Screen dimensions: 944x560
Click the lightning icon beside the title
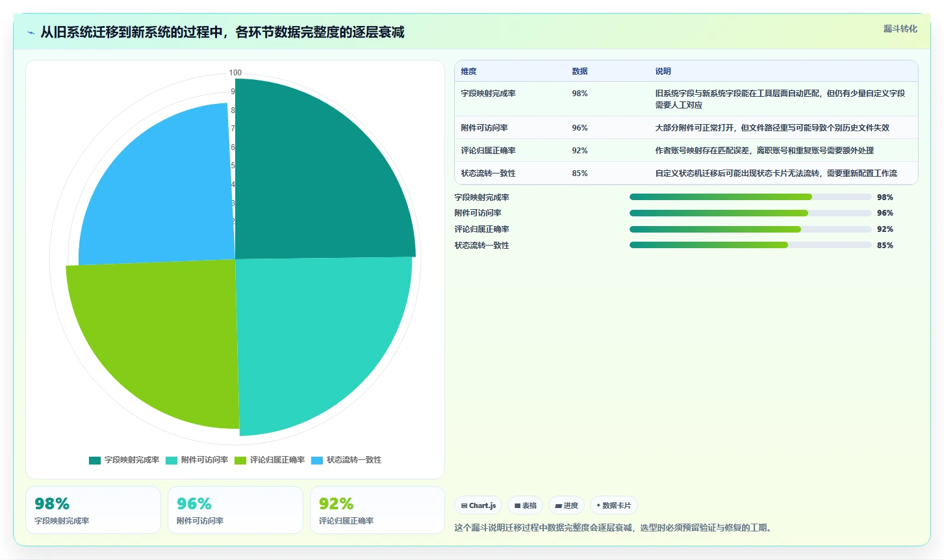[x=31, y=32]
